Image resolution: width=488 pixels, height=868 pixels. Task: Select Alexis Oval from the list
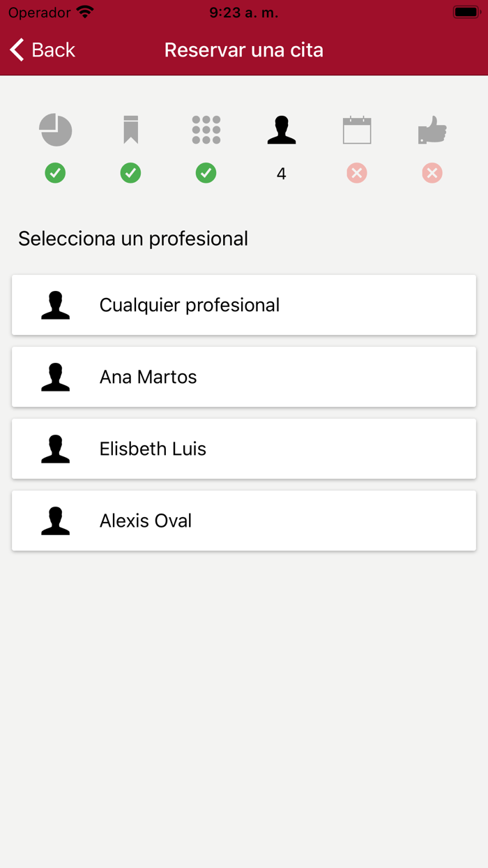pyautogui.click(x=243, y=521)
